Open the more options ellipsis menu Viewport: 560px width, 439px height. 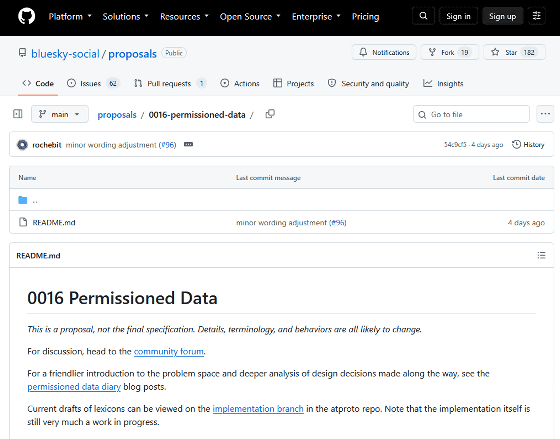tap(545, 114)
